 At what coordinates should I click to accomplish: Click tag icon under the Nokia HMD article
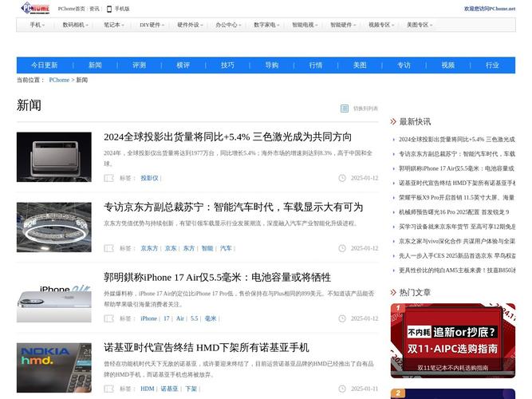pyautogui.click(x=108, y=389)
